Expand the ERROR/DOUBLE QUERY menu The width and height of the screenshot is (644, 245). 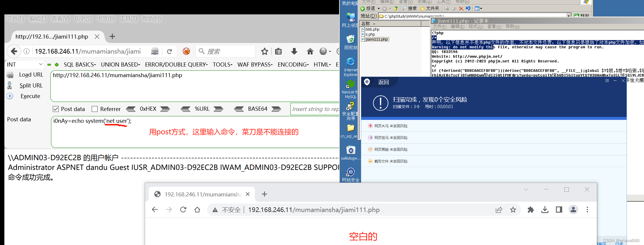point(176,64)
